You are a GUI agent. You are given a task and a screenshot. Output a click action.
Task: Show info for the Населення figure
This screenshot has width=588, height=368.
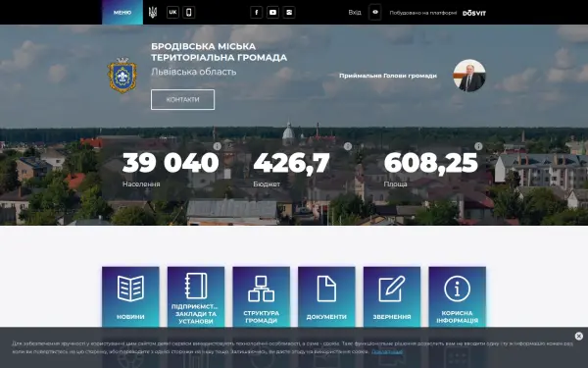pos(218,146)
